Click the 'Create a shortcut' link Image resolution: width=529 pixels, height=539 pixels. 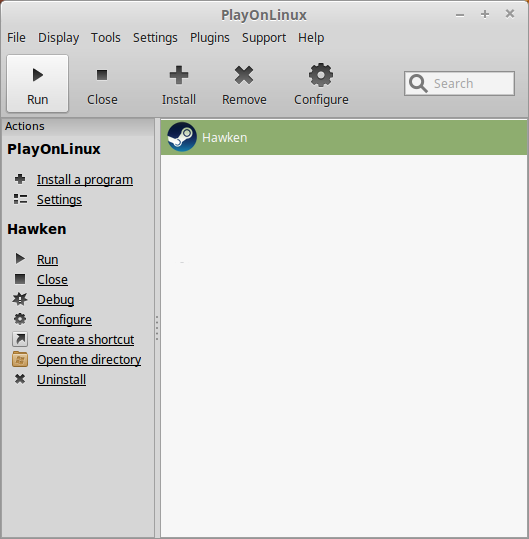[86, 340]
